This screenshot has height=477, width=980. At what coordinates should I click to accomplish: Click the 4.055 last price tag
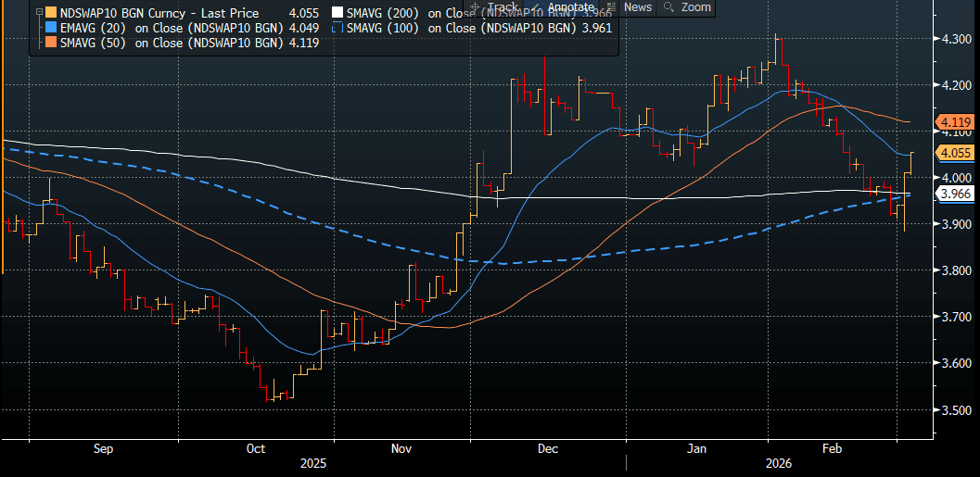pyautogui.click(x=954, y=152)
